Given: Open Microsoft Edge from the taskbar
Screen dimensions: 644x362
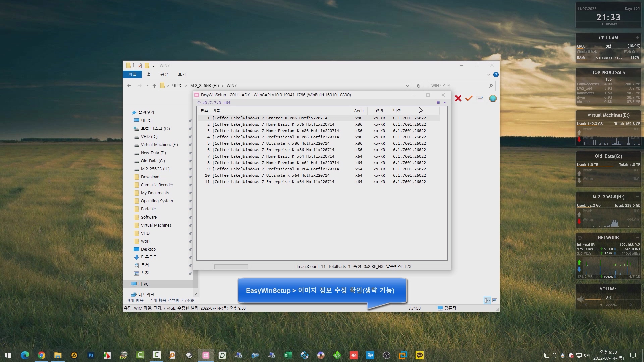Looking at the screenshot, I should (x=25, y=355).
